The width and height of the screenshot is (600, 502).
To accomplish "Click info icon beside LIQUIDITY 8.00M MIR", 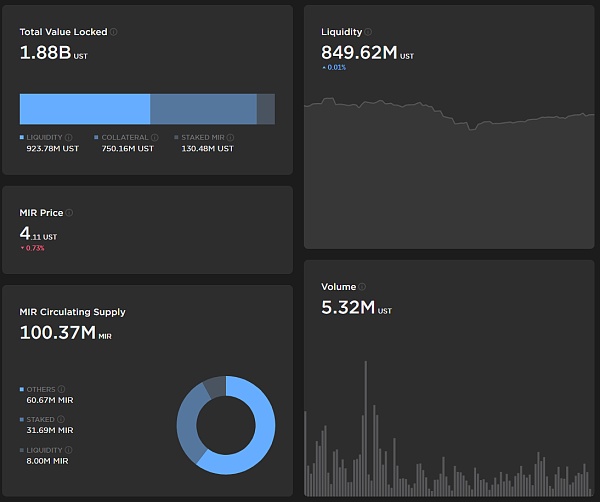I will (x=68, y=450).
